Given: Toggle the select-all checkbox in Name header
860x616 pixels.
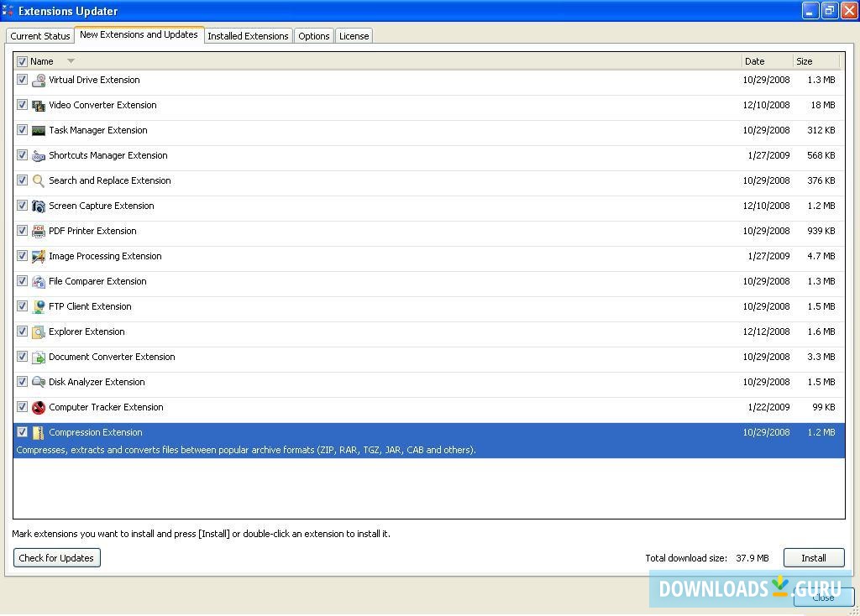Looking at the screenshot, I should [x=22, y=61].
